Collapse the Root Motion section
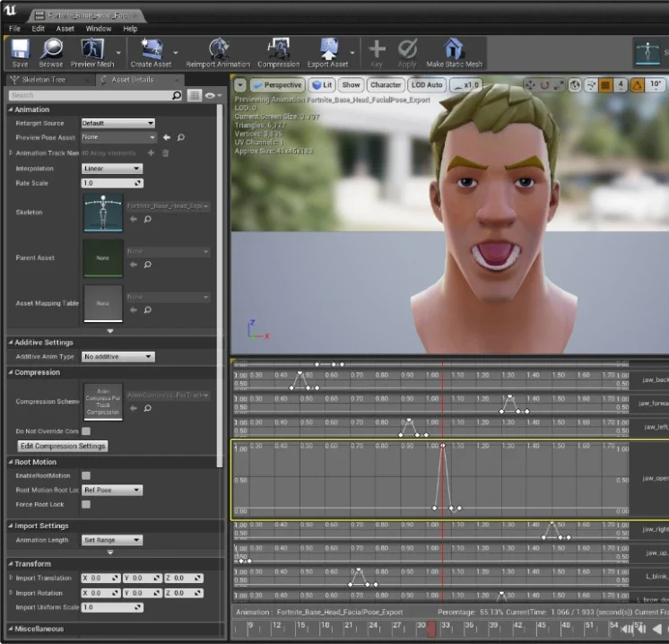Viewport: 669px width, 644px height. tap(11, 462)
